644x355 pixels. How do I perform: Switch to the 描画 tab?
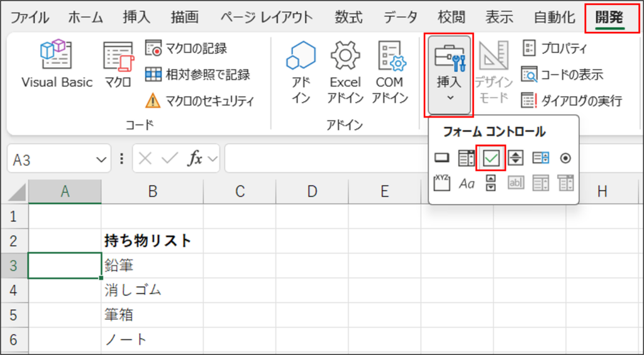pyautogui.click(x=185, y=17)
